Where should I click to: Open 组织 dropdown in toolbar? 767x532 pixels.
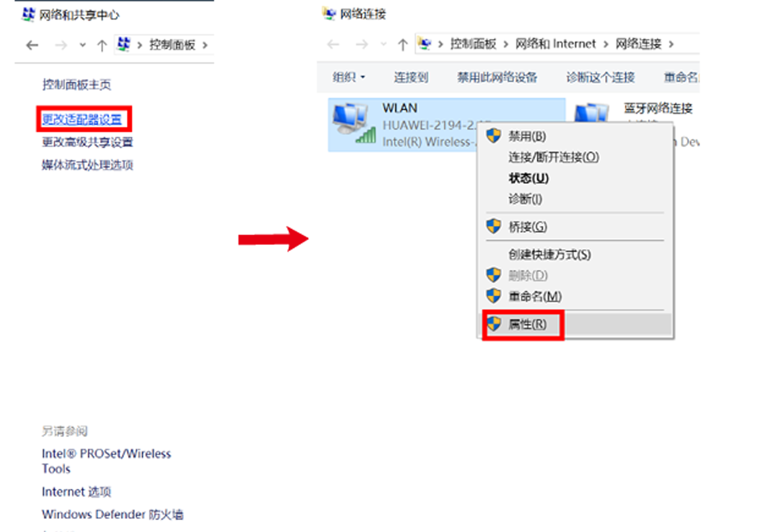[349, 77]
